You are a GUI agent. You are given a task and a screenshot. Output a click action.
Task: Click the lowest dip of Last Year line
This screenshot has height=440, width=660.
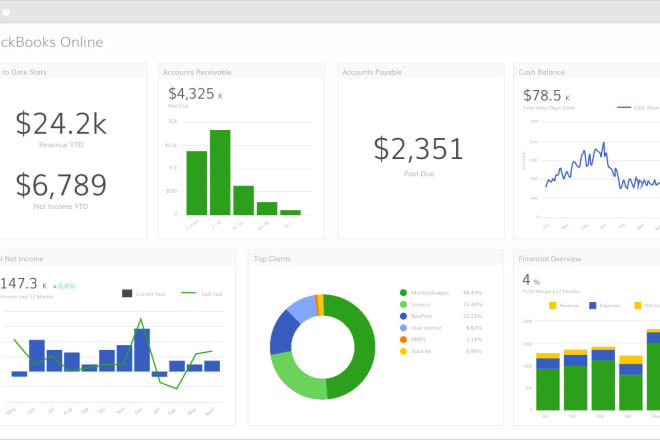177,388
